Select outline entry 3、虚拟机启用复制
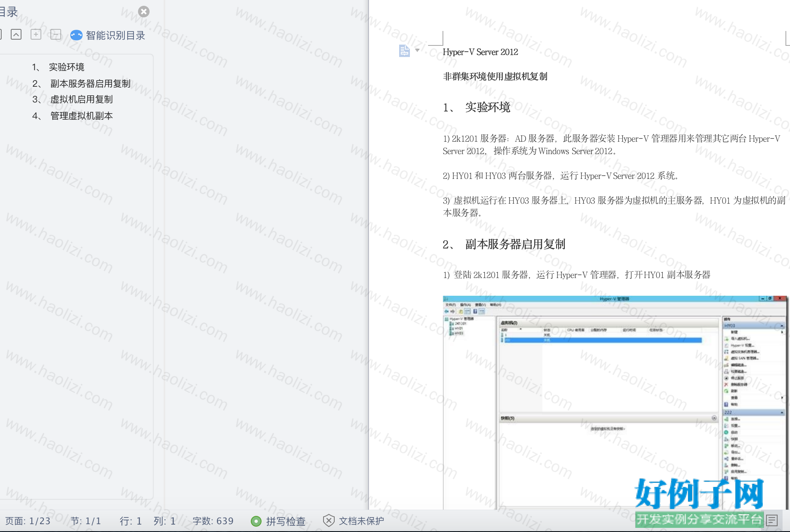 coord(72,100)
